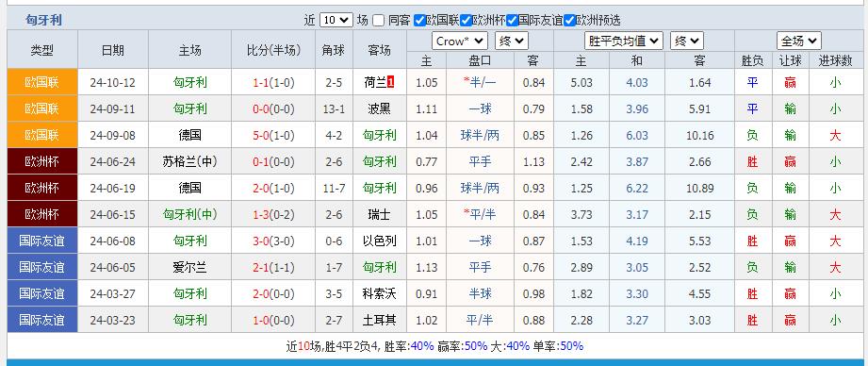Click the 欧洲杯 type cell dated 24-06-24
Viewport: 868px width, 366px height.
pyautogui.click(x=42, y=161)
